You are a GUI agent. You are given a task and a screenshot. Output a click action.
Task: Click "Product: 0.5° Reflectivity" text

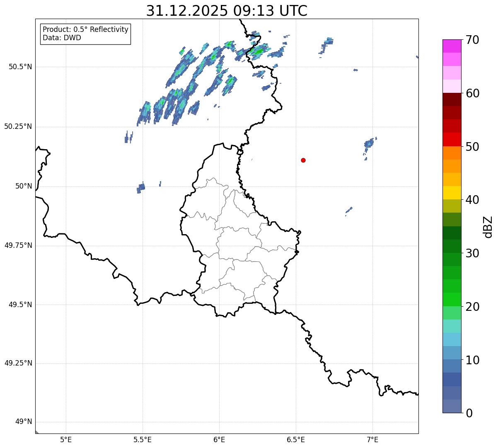tap(85, 29)
